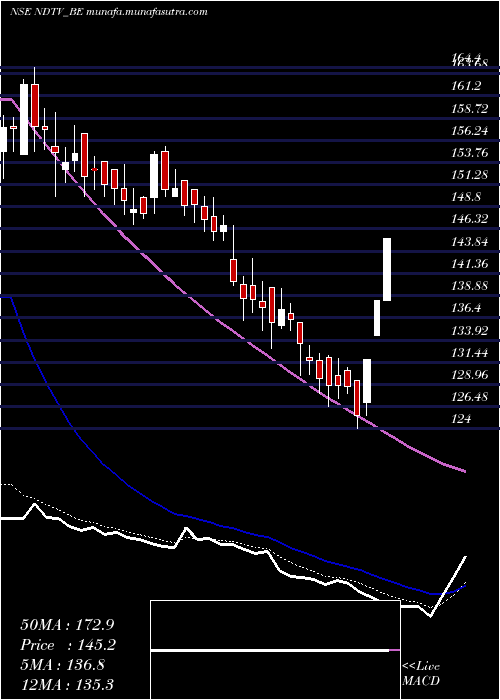
Task: Select the 143.84 price level label
Action: (469, 242)
